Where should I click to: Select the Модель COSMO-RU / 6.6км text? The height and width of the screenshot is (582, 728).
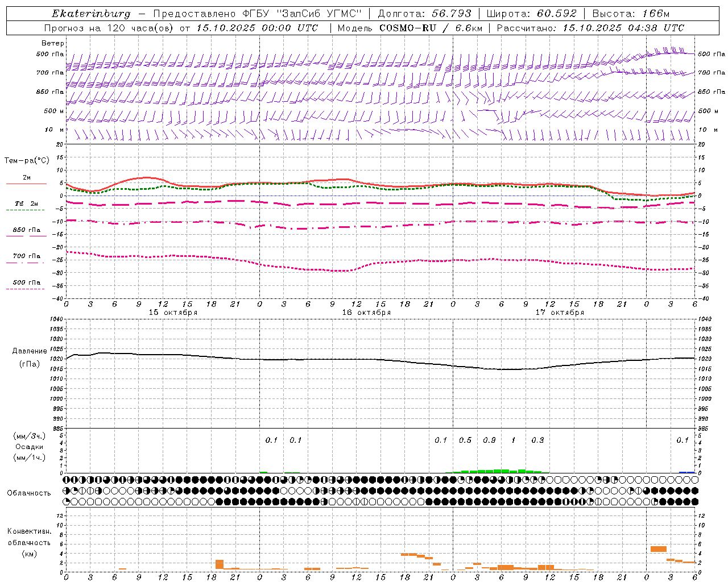click(x=410, y=28)
